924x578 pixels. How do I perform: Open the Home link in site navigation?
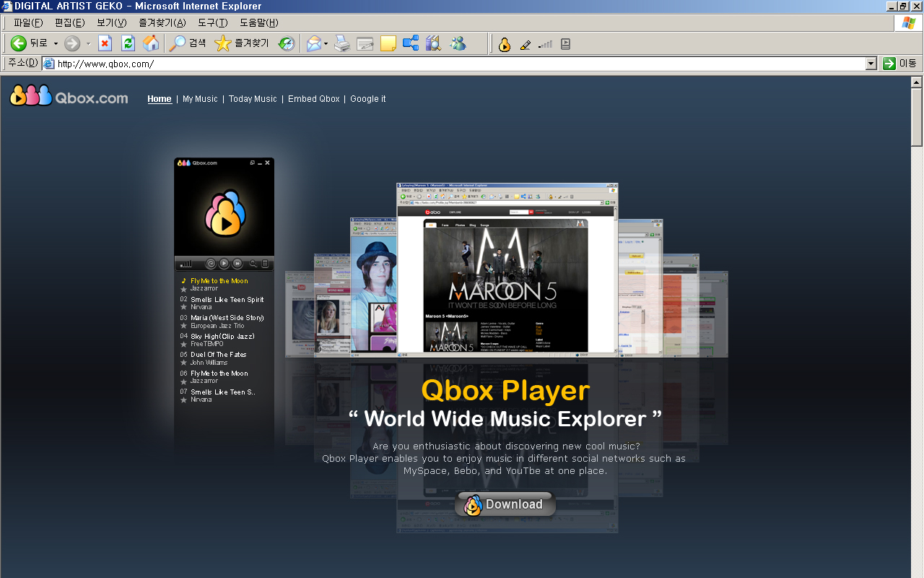160,99
